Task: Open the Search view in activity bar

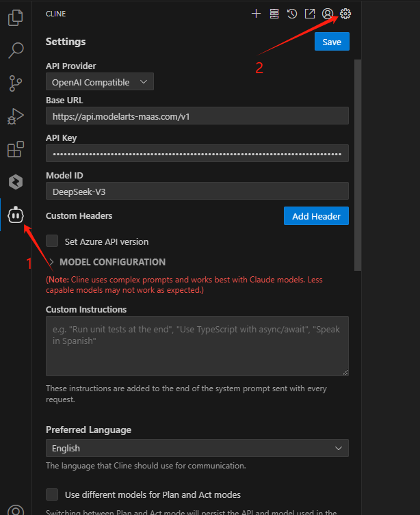Action: tap(16, 50)
